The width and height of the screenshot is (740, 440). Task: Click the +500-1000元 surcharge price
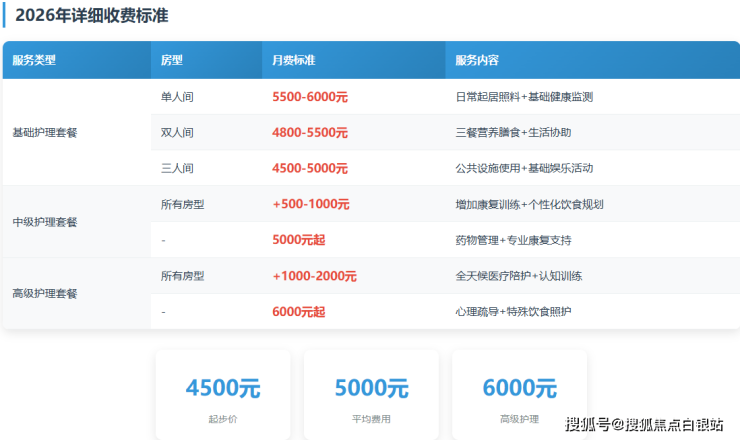pos(311,204)
